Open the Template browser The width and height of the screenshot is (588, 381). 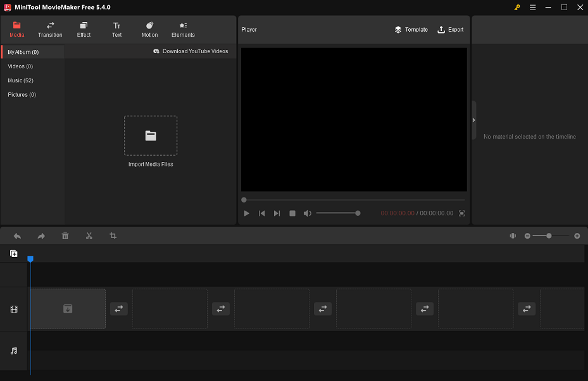click(x=411, y=30)
